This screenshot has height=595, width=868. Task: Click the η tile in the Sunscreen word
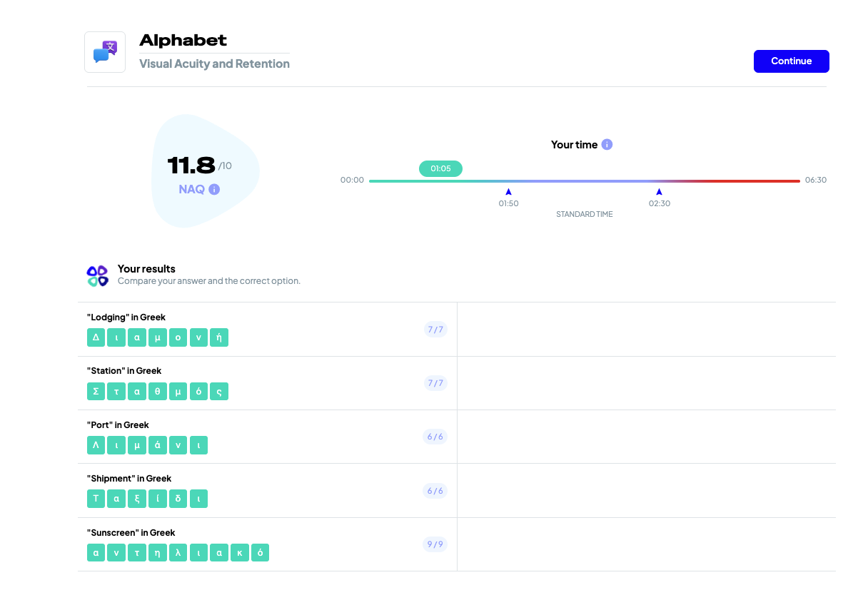(x=158, y=553)
